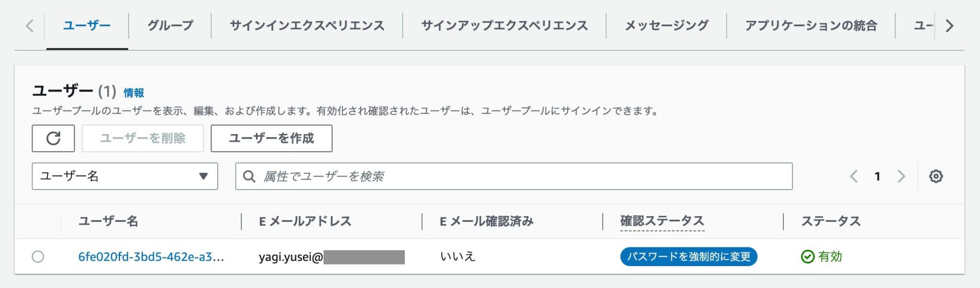Switch to the グループ tab

click(170, 25)
